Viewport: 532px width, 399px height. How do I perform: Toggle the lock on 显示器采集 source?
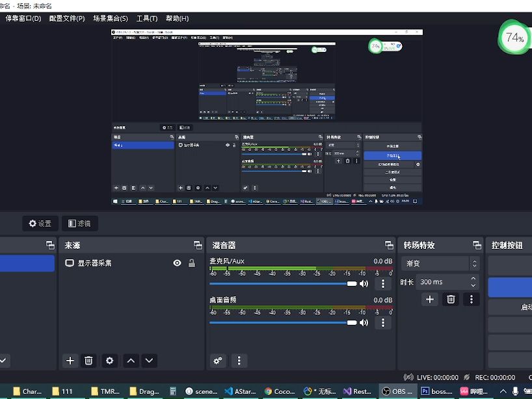[x=192, y=263]
